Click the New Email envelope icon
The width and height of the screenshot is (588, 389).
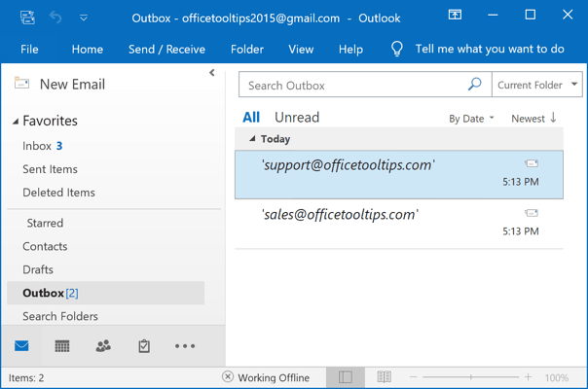(21, 83)
